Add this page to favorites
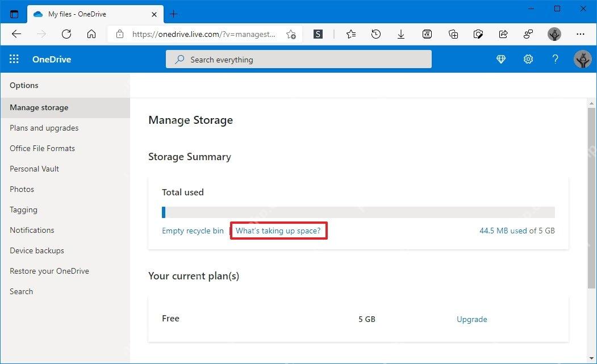The width and height of the screenshot is (597, 364). (291, 34)
